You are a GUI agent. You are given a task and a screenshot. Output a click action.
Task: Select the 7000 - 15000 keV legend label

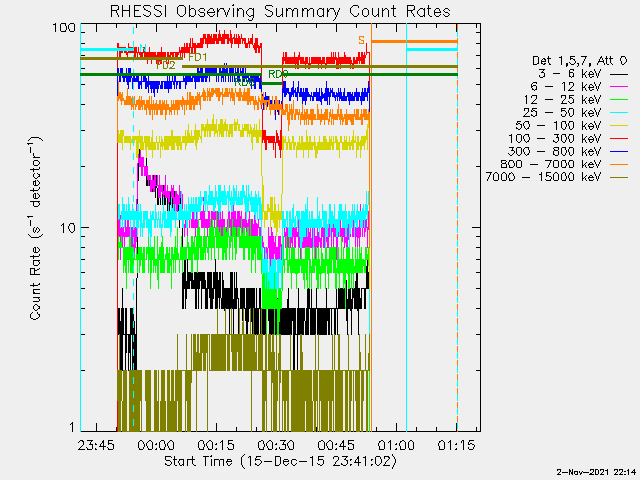[544, 177]
